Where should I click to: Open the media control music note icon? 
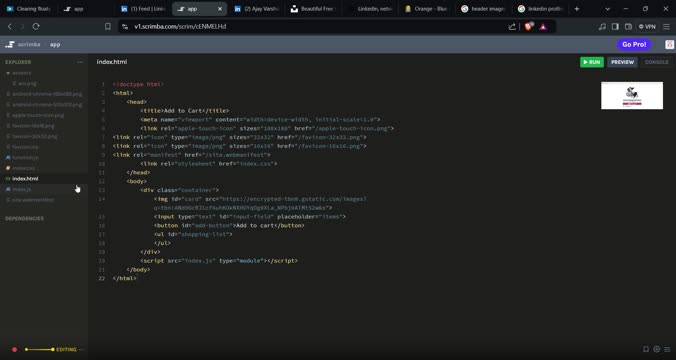pos(602,27)
